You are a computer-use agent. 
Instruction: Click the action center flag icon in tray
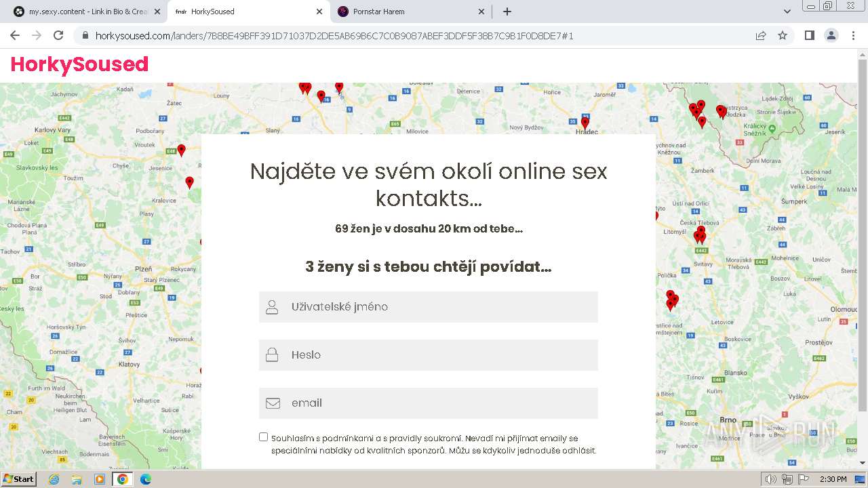[804, 479]
